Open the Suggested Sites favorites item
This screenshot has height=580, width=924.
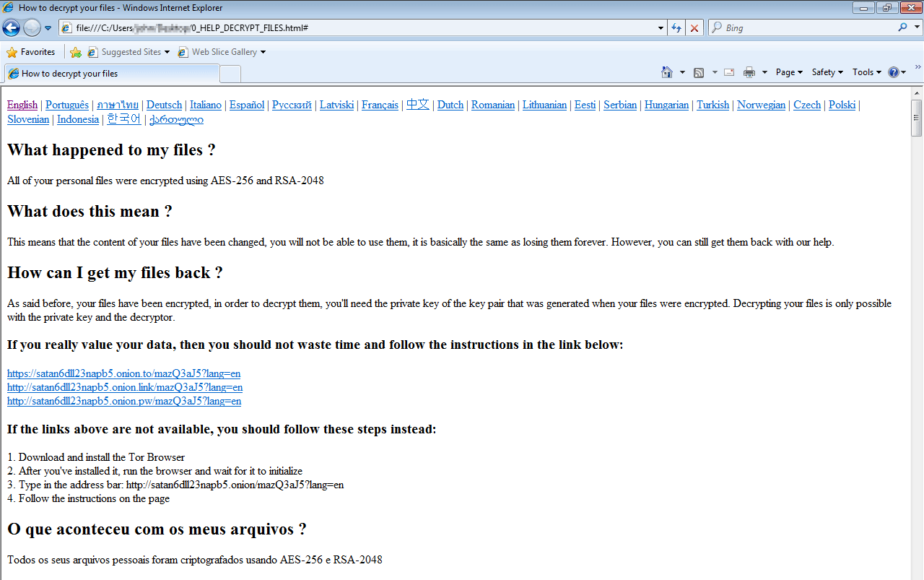pos(128,52)
